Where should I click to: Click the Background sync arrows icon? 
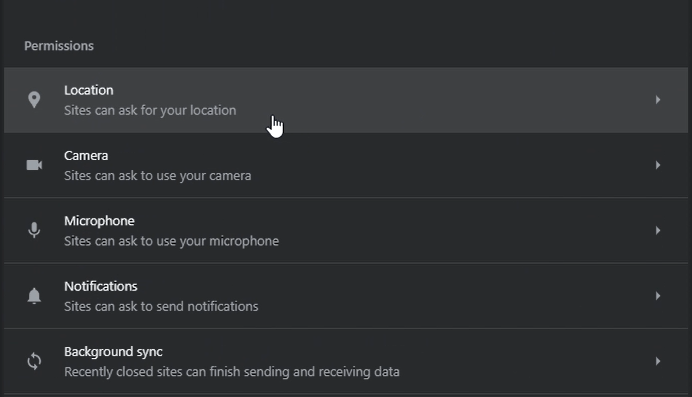(34, 361)
